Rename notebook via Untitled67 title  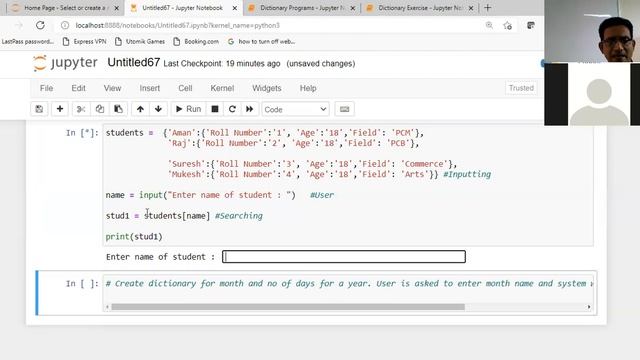point(133,62)
